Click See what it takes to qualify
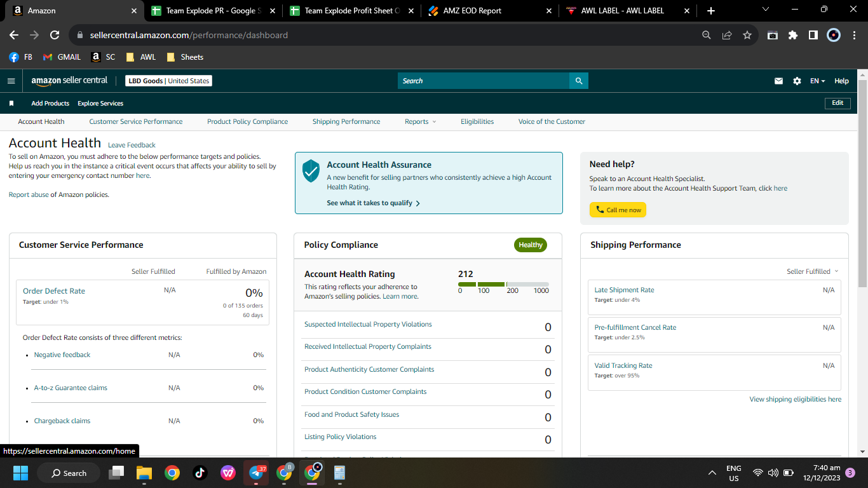Image resolution: width=868 pixels, height=488 pixels. pos(374,203)
